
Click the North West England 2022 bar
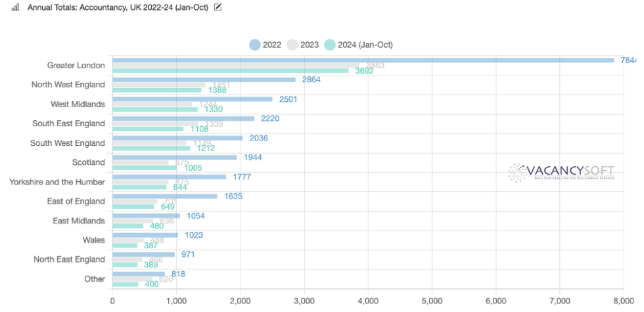[x=204, y=79]
